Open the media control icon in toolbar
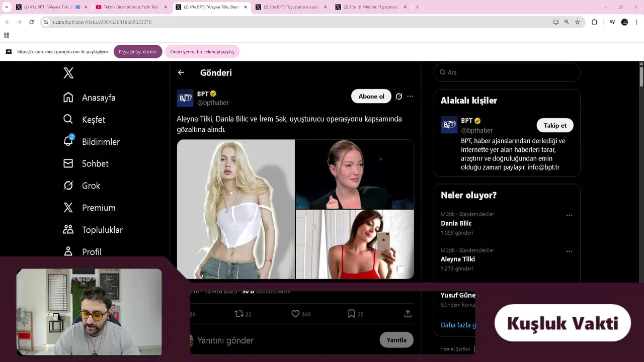 pos(612,22)
